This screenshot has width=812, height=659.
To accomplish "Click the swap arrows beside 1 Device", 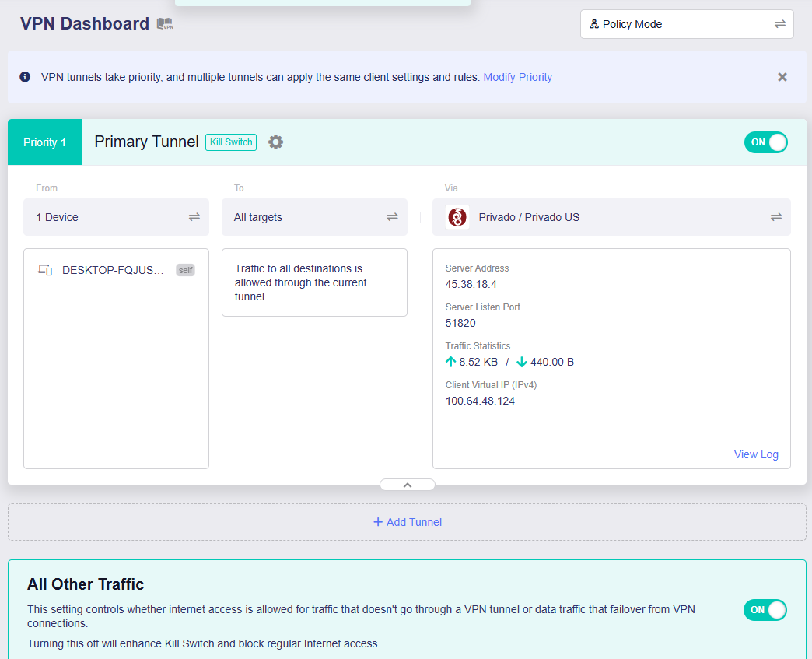I will coord(194,217).
